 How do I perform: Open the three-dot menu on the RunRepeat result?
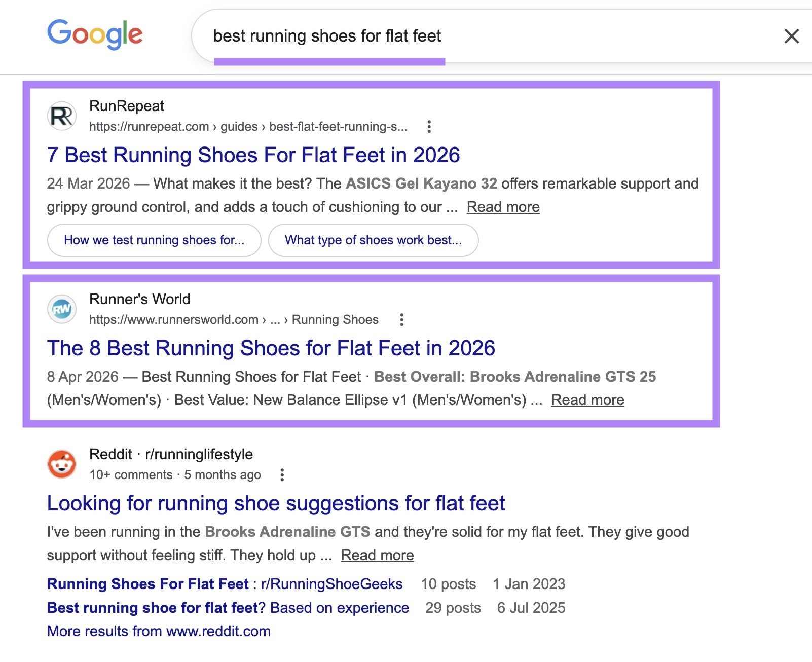pyautogui.click(x=430, y=127)
